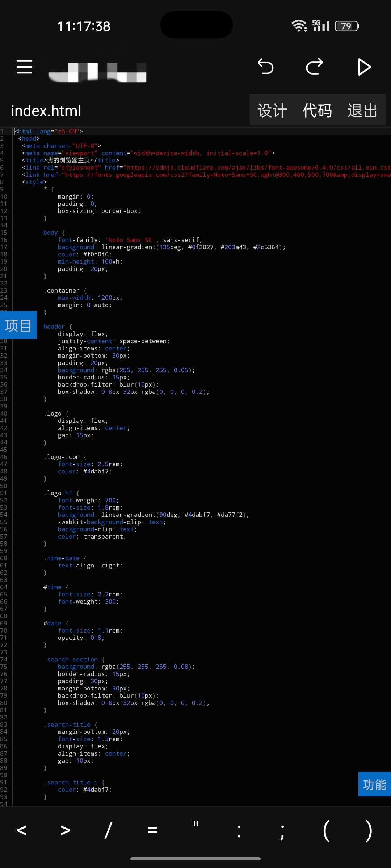The image size is (391, 868).
Task: Switch to the 设计 tab
Action: coord(272,110)
